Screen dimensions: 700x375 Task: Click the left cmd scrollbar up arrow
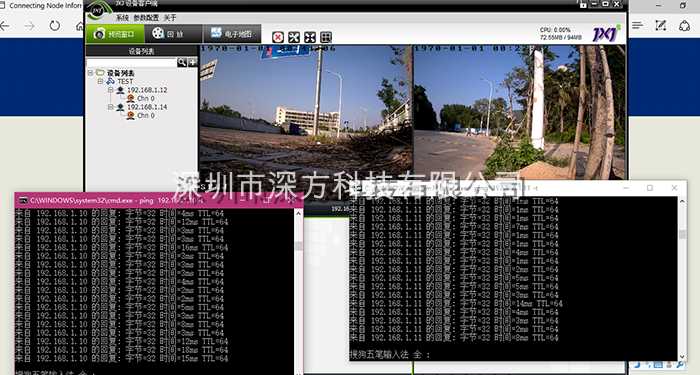coord(299,213)
